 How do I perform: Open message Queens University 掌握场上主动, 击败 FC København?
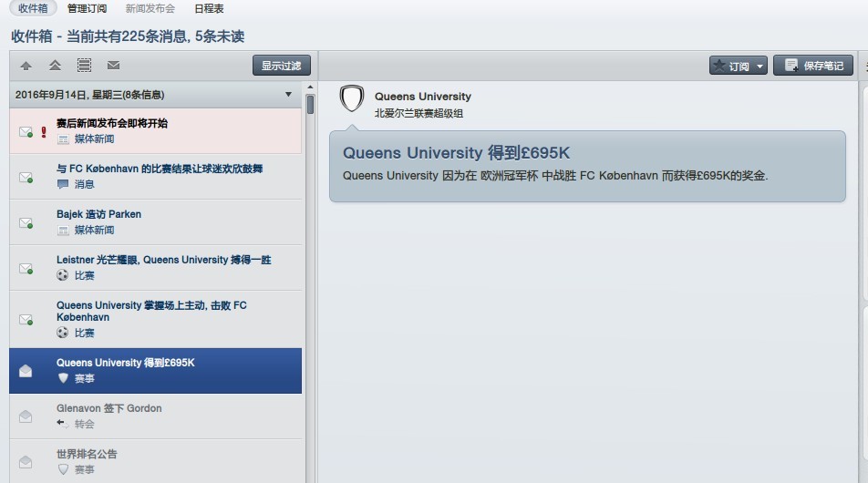pos(156,319)
